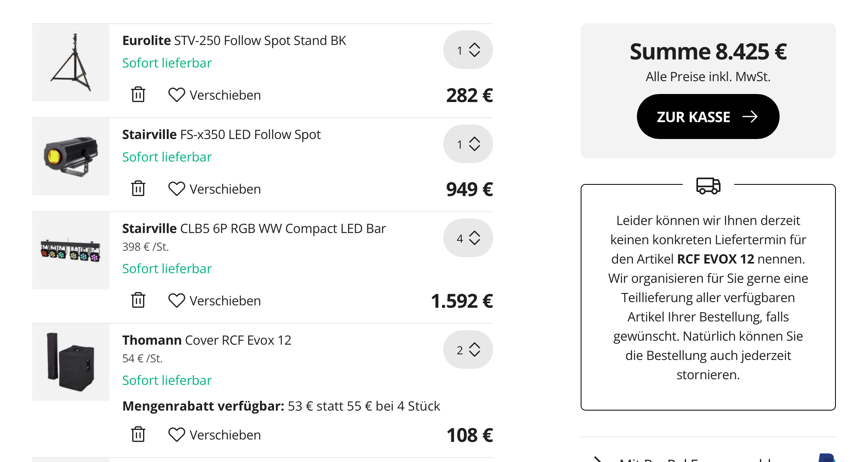Open Eurolite STV-250 Follow Spot Stand BK link

click(234, 41)
